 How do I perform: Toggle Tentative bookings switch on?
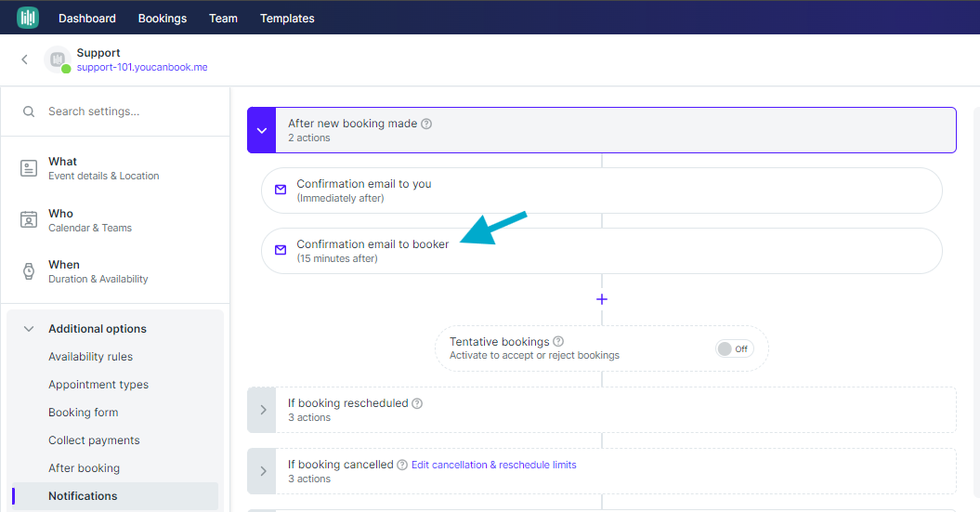coord(735,348)
